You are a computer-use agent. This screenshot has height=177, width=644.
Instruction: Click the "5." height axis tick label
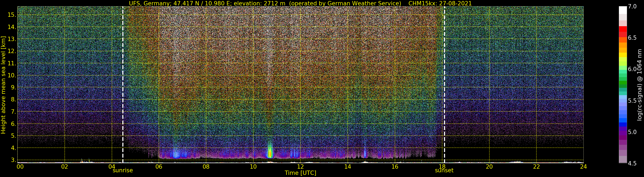[x=13, y=136]
